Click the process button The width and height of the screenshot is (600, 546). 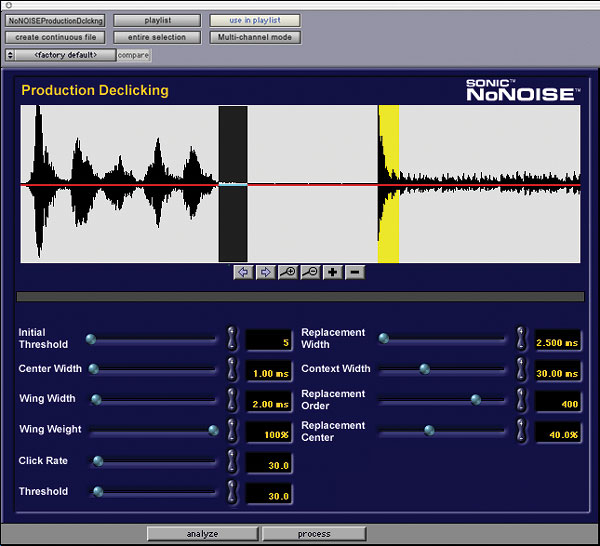[314, 534]
